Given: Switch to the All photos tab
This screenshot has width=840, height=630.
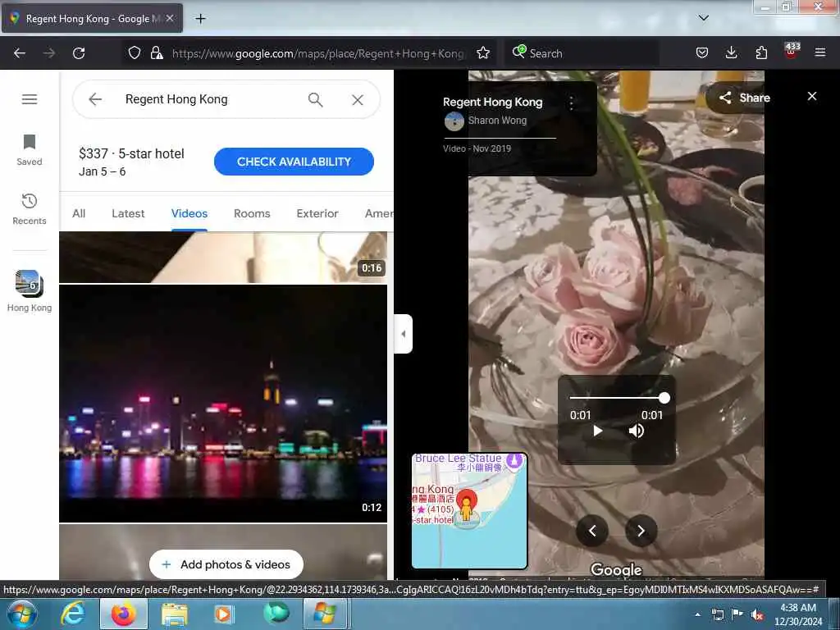Looking at the screenshot, I should pyautogui.click(x=79, y=213).
